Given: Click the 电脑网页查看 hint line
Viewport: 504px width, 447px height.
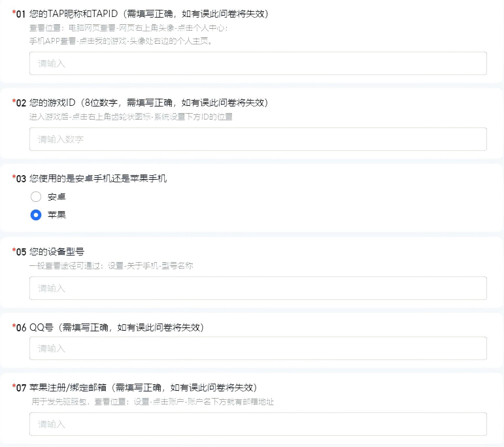Looking at the screenshot, I should pos(129,28).
